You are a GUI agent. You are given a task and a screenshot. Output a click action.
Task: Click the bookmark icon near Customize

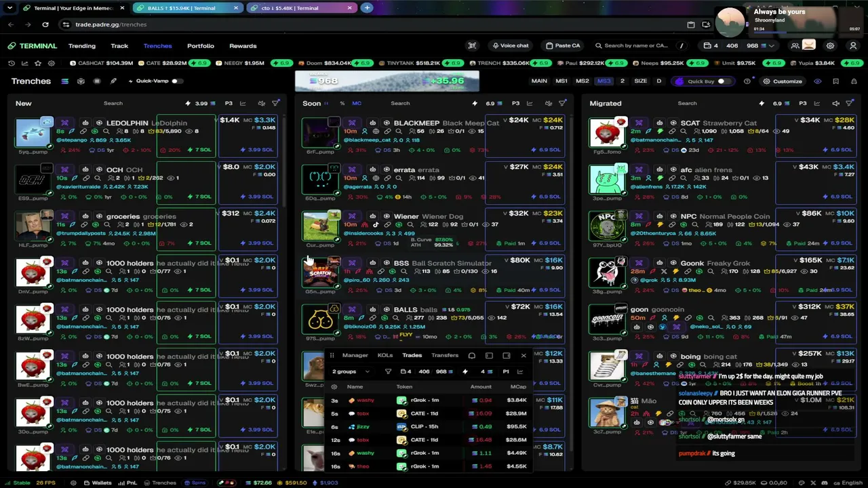pyautogui.click(x=835, y=81)
